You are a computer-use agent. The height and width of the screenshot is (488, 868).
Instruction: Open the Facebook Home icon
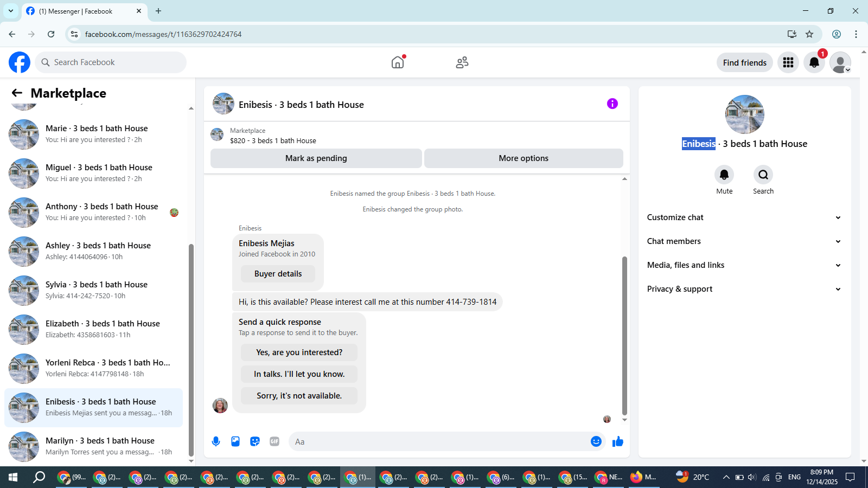tap(398, 62)
